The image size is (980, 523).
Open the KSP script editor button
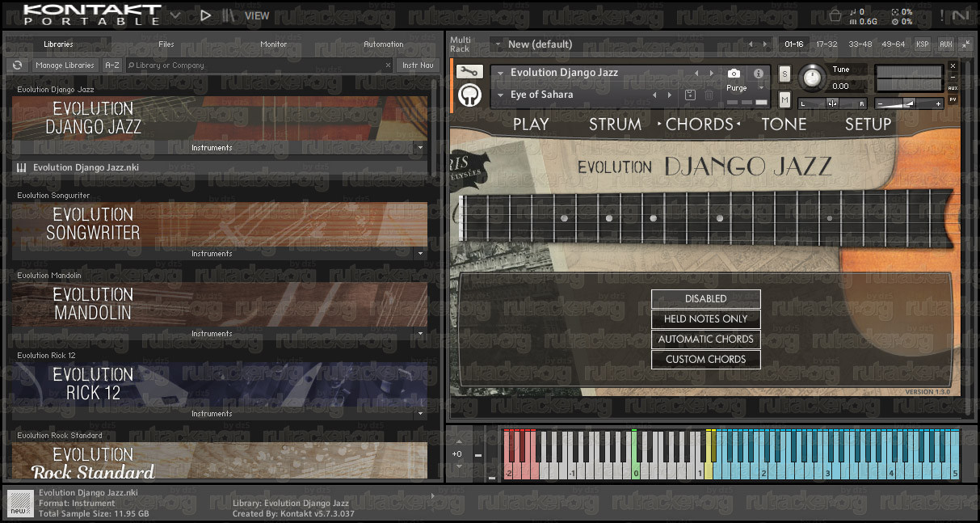[923, 44]
